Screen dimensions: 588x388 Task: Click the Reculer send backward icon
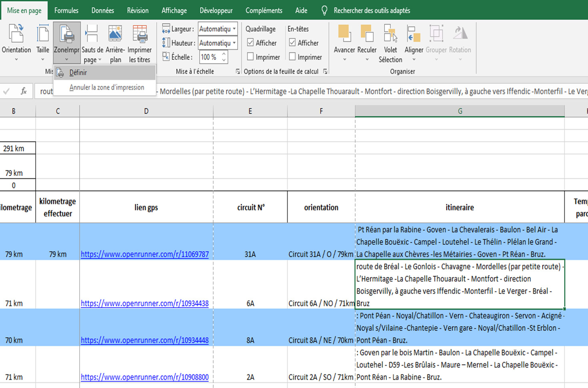point(367,33)
